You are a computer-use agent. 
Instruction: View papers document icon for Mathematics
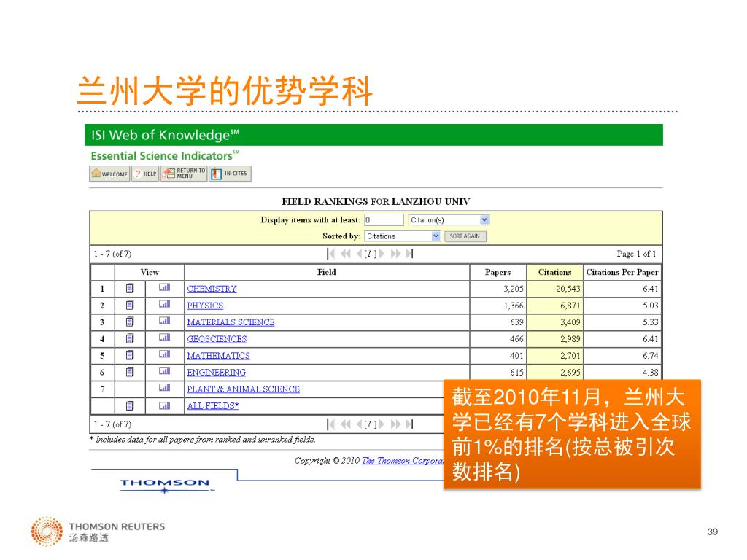(x=130, y=355)
